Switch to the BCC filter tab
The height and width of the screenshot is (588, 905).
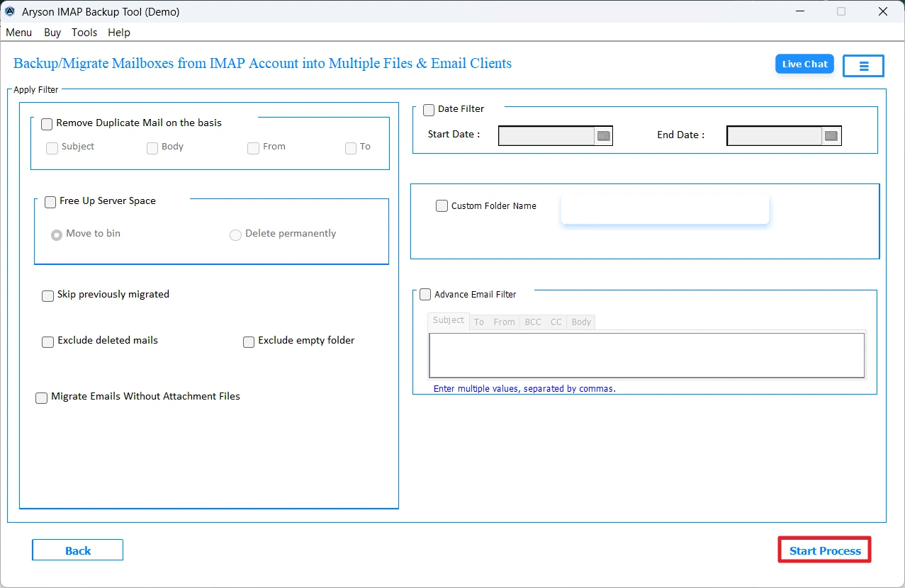click(x=533, y=322)
